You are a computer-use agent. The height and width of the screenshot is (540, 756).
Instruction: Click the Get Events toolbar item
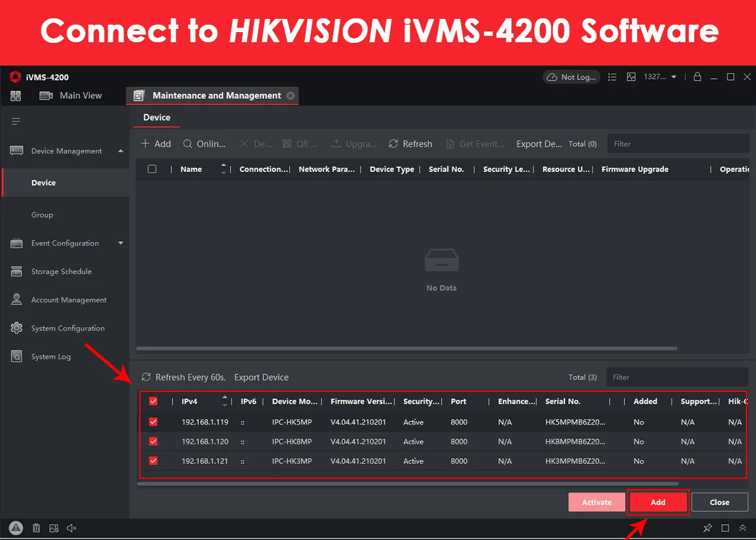tap(475, 144)
